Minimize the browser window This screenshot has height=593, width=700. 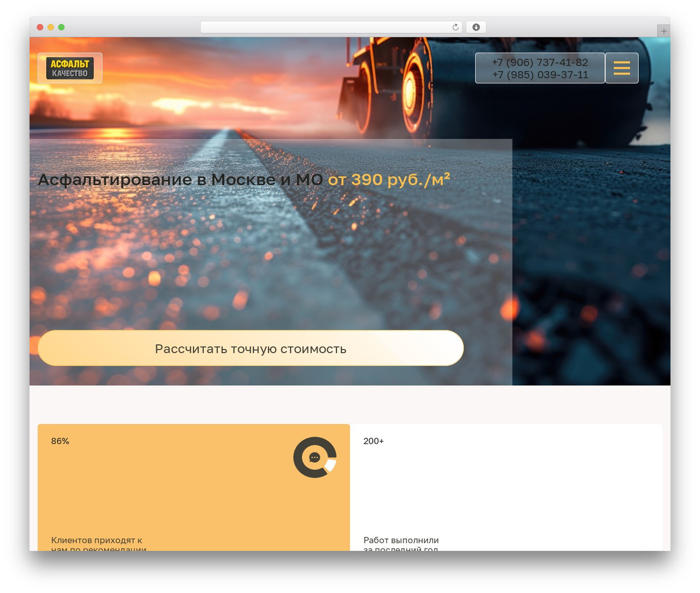[51, 27]
